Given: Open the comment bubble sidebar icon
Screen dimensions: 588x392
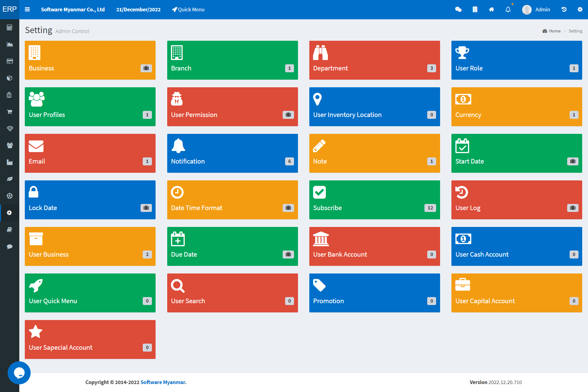Looking at the screenshot, I should point(9,247).
